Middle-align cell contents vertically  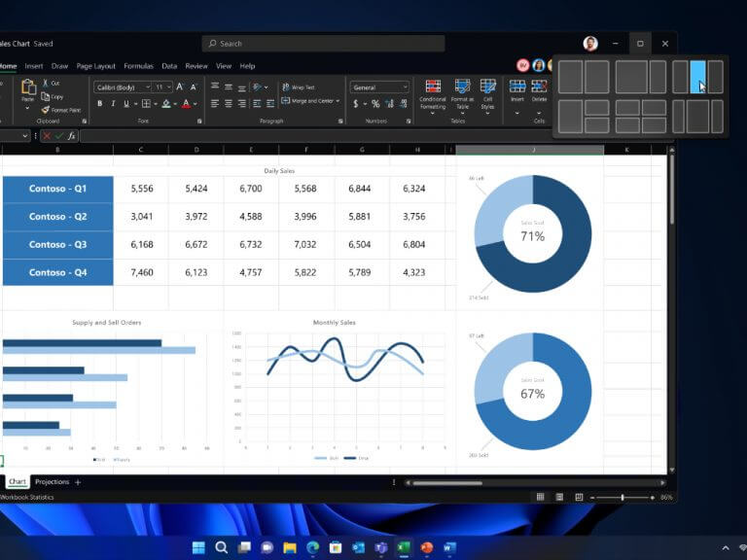(x=229, y=87)
